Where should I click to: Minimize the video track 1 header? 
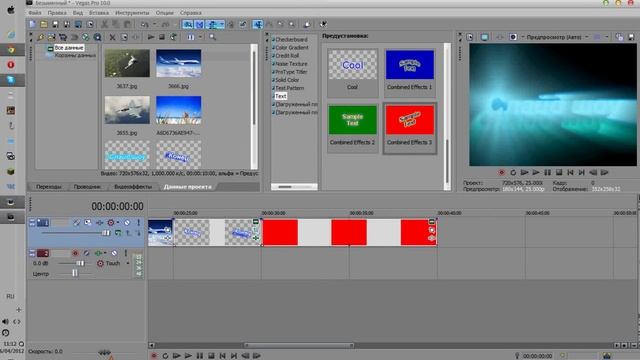point(32,222)
